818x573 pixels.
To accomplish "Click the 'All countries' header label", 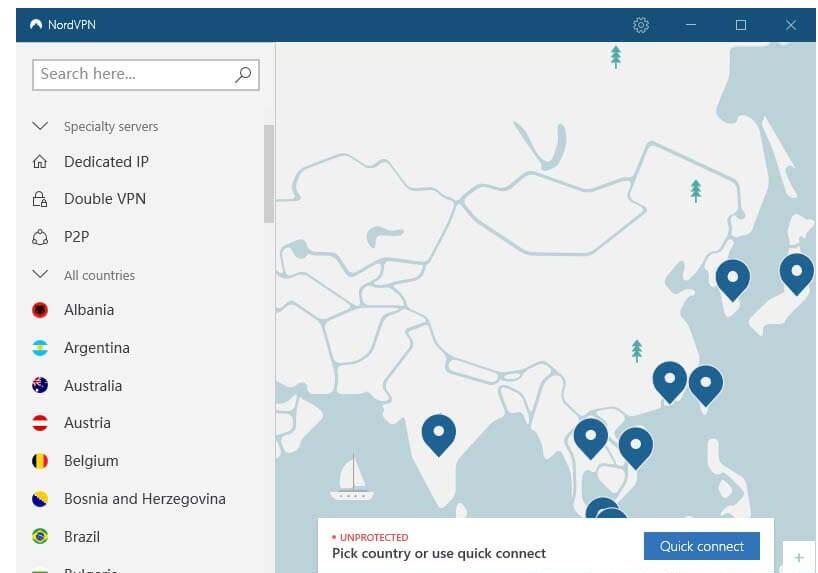I will (99, 275).
